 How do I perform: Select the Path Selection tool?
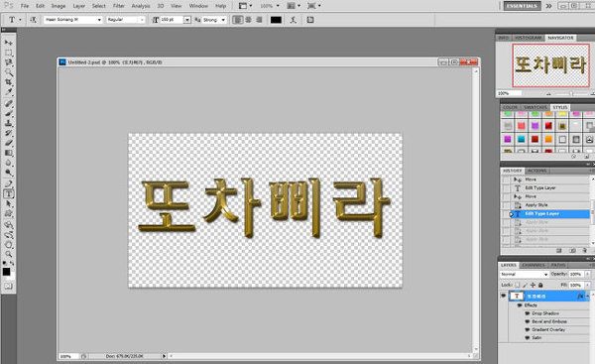(8, 204)
